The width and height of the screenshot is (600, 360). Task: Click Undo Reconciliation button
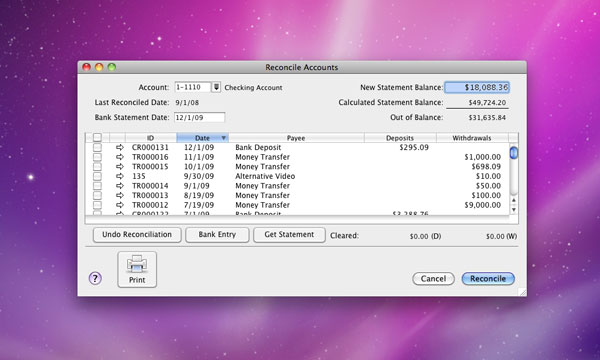(137, 235)
